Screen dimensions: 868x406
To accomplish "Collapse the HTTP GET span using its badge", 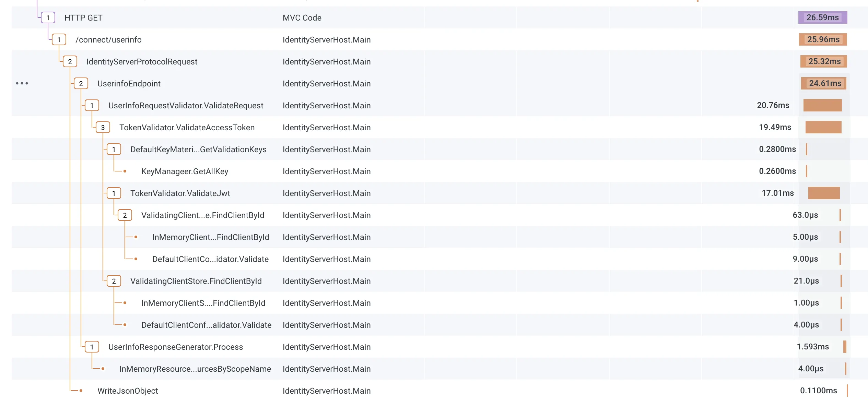I will [x=48, y=17].
